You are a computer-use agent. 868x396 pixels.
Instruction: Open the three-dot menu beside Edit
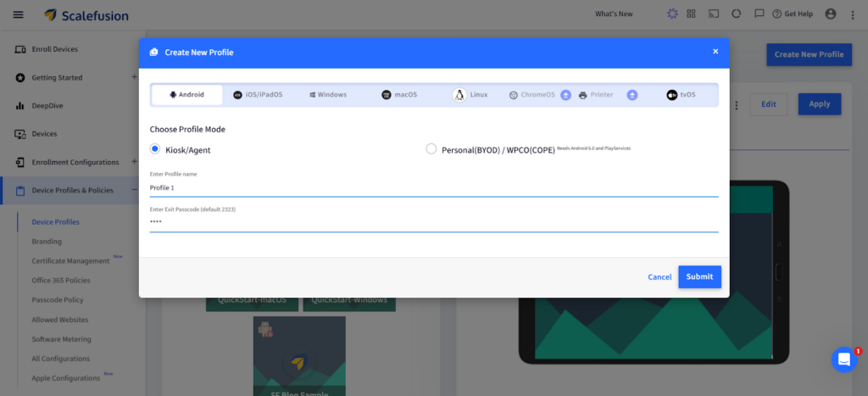point(737,104)
